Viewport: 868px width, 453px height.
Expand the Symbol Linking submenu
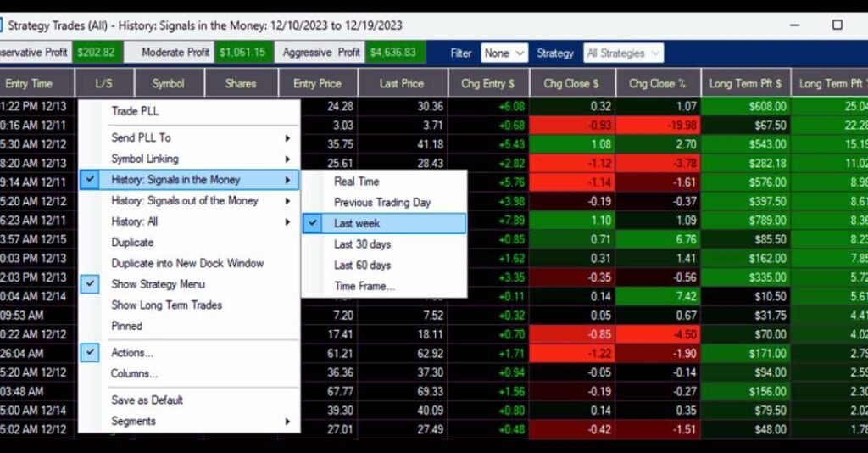145,159
